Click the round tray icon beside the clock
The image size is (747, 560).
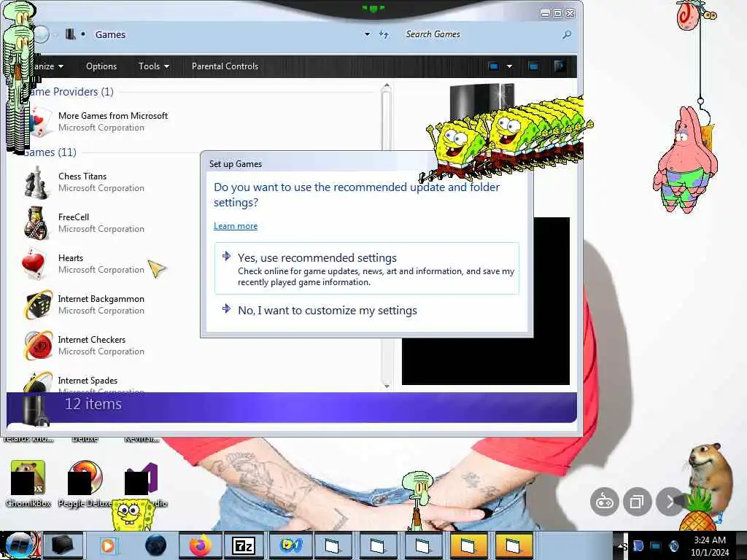click(x=674, y=546)
